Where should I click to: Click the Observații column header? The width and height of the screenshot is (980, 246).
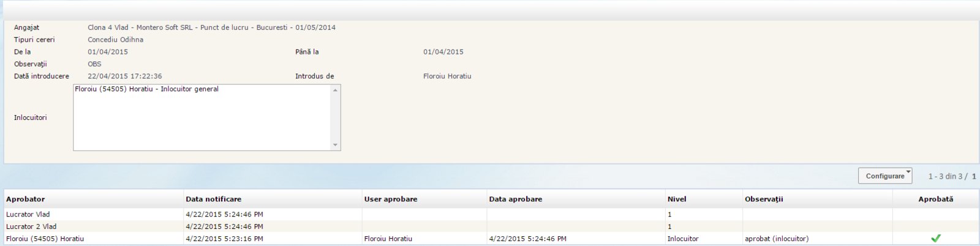pos(764,199)
